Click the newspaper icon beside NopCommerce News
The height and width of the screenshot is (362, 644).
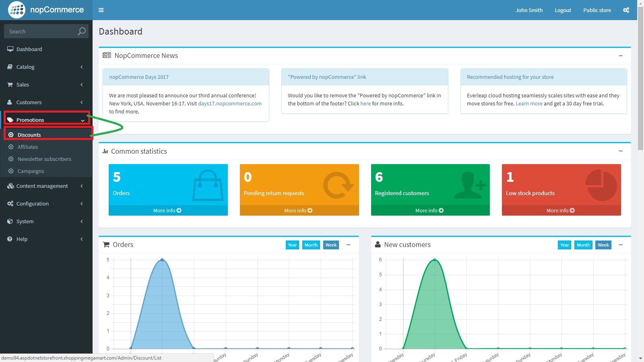coord(107,55)
